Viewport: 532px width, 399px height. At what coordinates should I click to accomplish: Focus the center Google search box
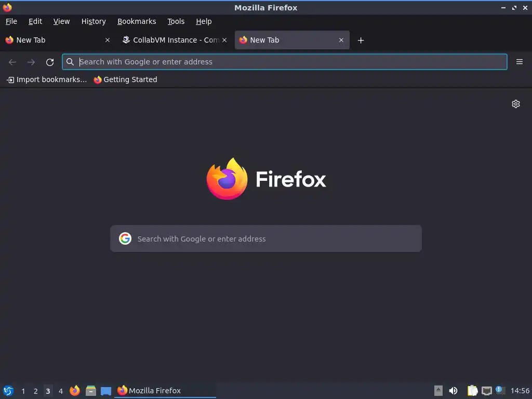[x=266, y=238]
